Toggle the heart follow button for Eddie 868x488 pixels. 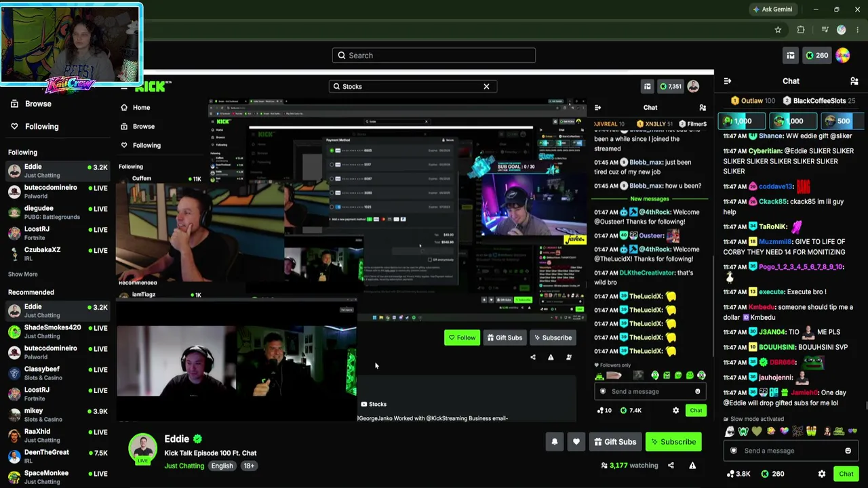coord(576,442)
